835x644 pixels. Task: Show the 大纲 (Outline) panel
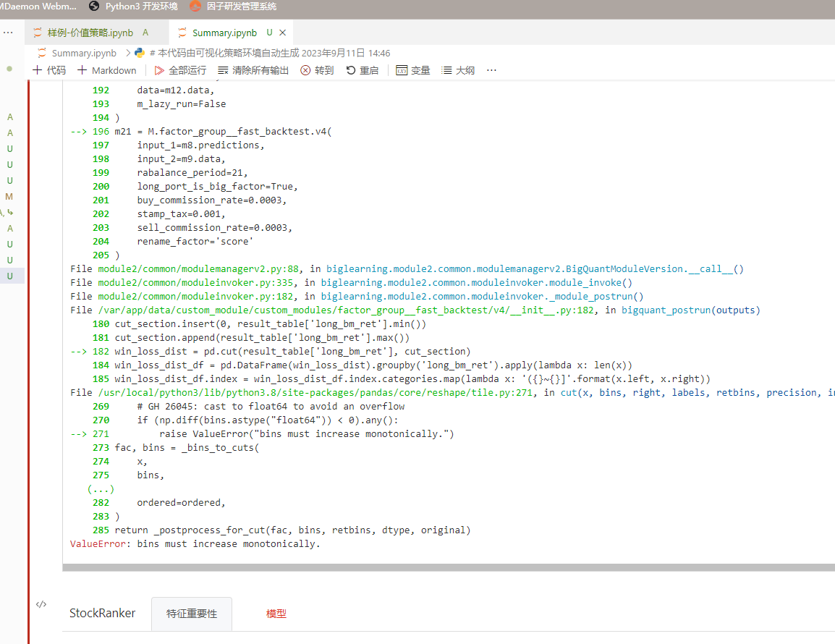coord(458,70)
